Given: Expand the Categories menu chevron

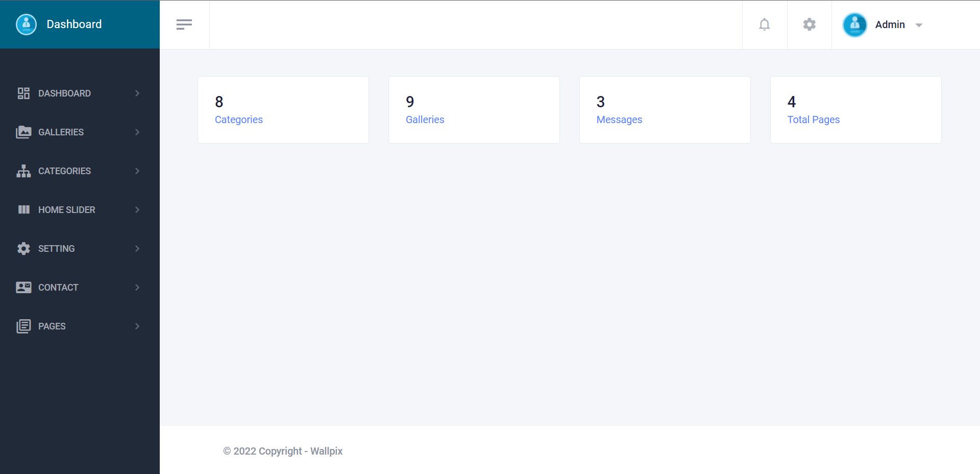Looking at the screenshot, I should pos(137,171).
